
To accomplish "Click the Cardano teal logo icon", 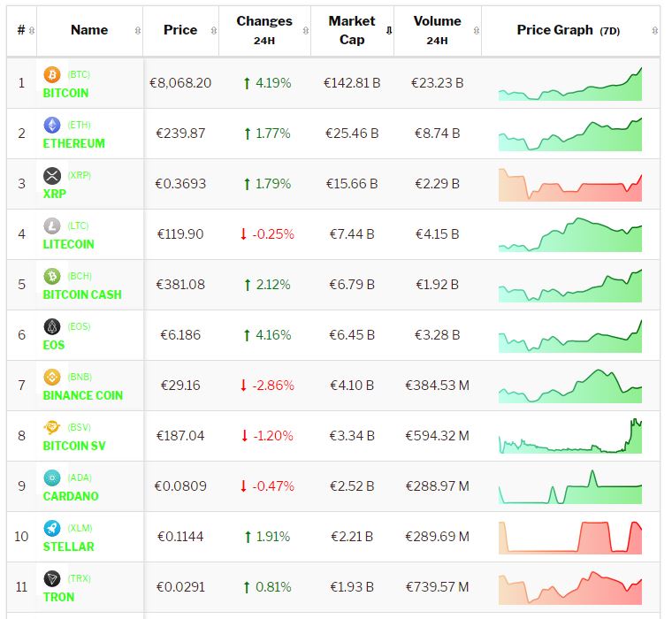I will pyautogui.click(x=52, y=478).
